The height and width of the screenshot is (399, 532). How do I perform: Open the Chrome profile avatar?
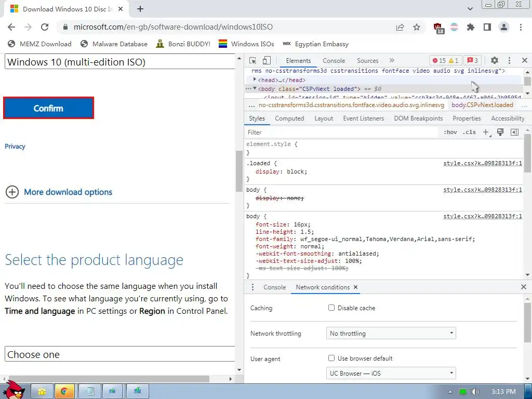point(504,27)
